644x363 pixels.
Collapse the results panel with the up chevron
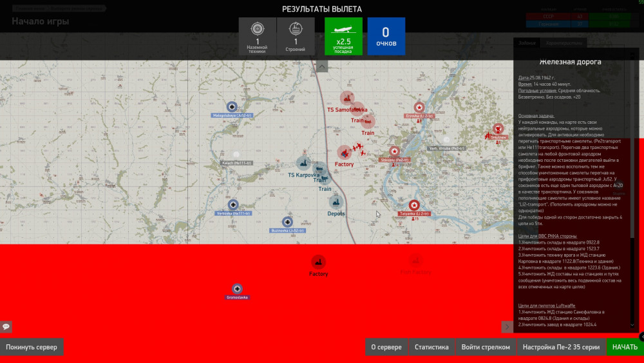tap(322, 66)
